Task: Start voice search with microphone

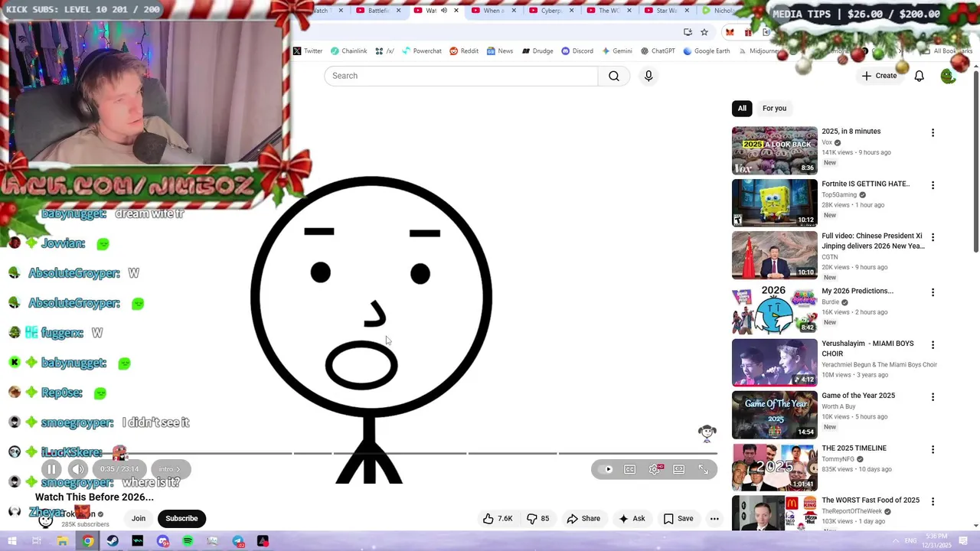Action: tap(648, 76)
